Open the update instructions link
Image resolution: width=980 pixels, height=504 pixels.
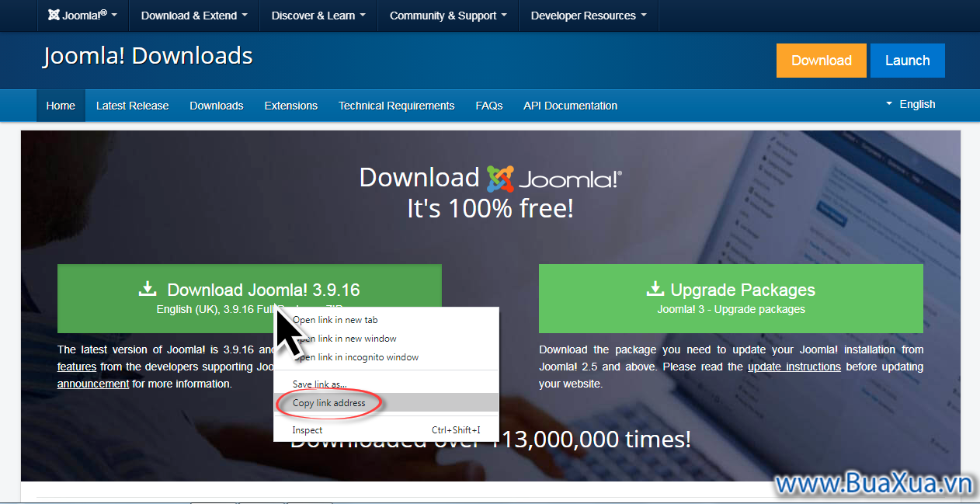click(x=794, y=367)
